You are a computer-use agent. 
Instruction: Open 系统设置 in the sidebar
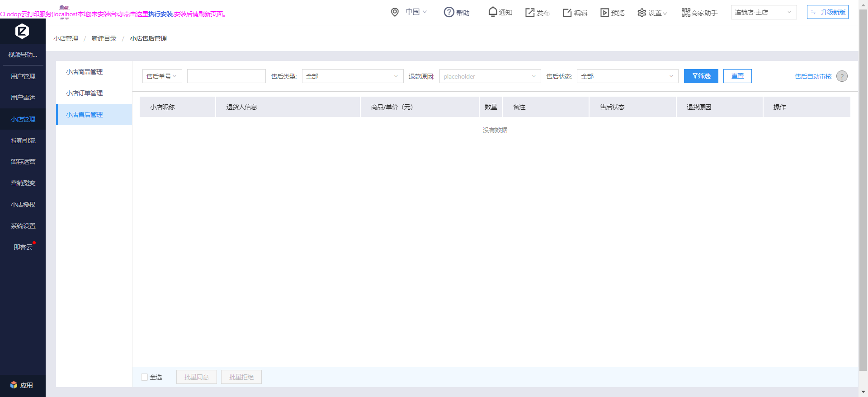coord(23,226)
